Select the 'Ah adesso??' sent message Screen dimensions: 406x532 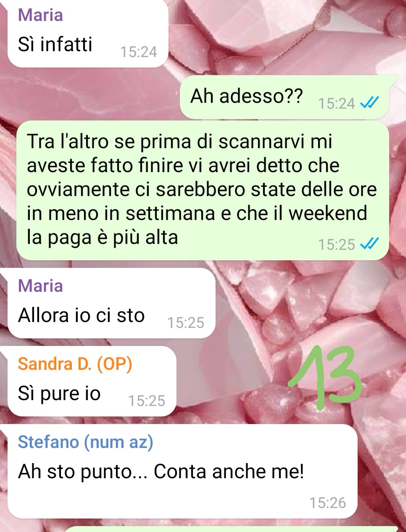pos(285,97)
